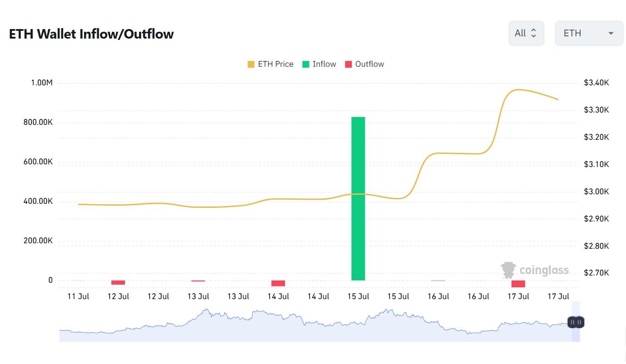Screen dimensions: 626x364
Task: Toggle ETH Price series in legend
Action: point(270,64)
